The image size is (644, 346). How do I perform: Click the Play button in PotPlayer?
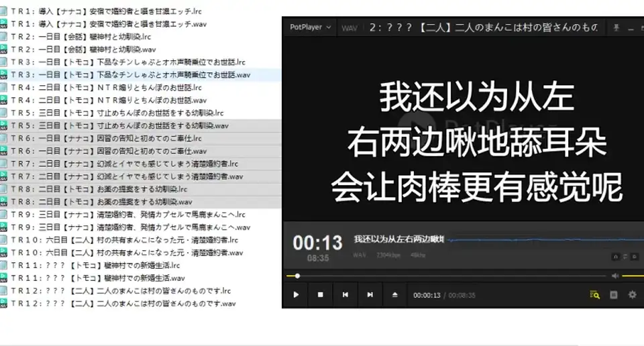click(296, 294)
